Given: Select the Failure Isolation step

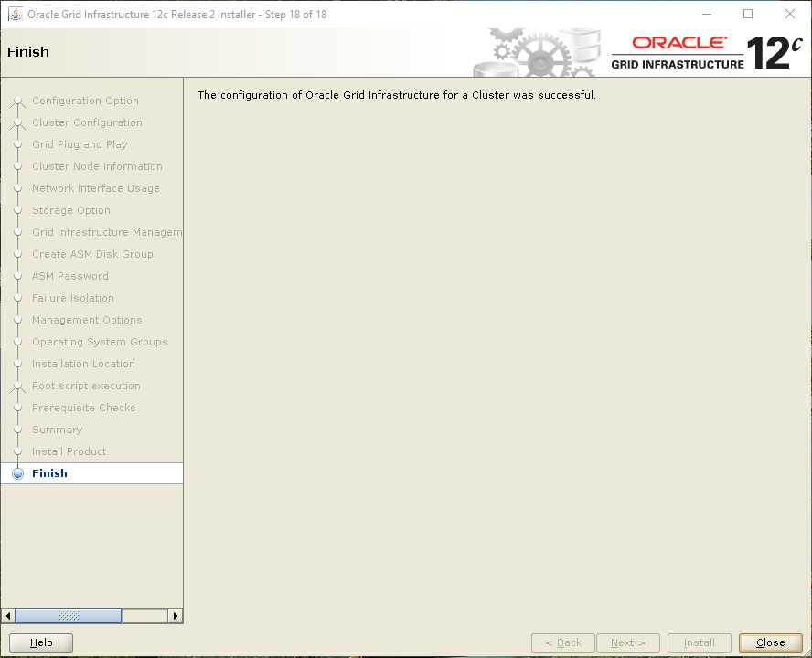Looking at the screenshot, I should (x=72, y=298).
